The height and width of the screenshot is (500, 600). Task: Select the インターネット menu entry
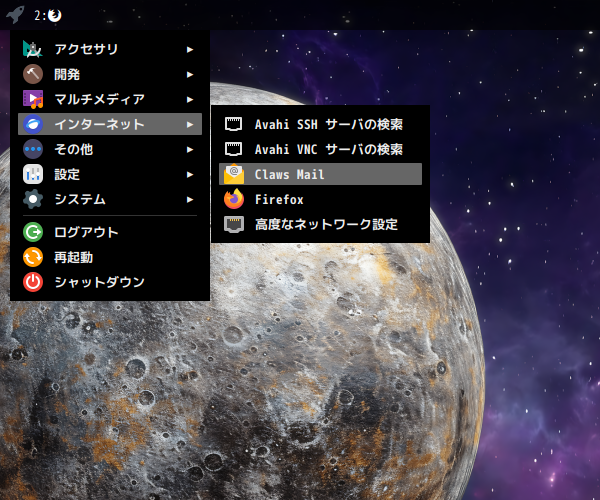110,124
